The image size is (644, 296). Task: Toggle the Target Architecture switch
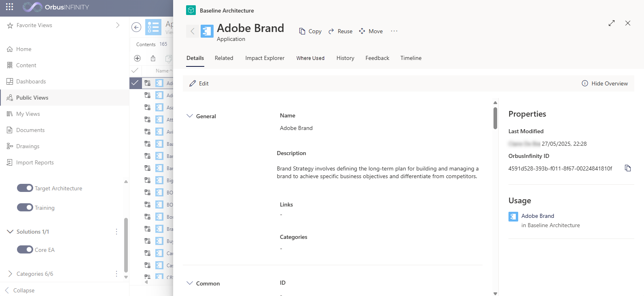point(25,188)
